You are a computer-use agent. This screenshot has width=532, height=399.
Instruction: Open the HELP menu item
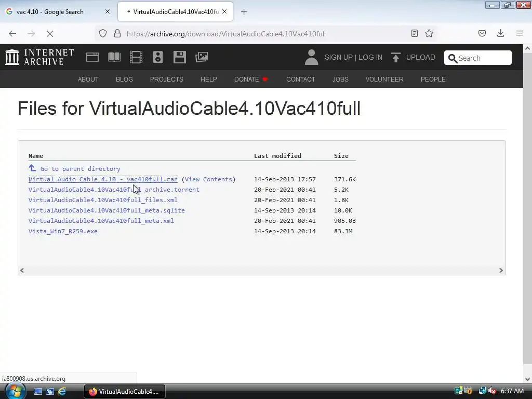(x=209, y=79)
